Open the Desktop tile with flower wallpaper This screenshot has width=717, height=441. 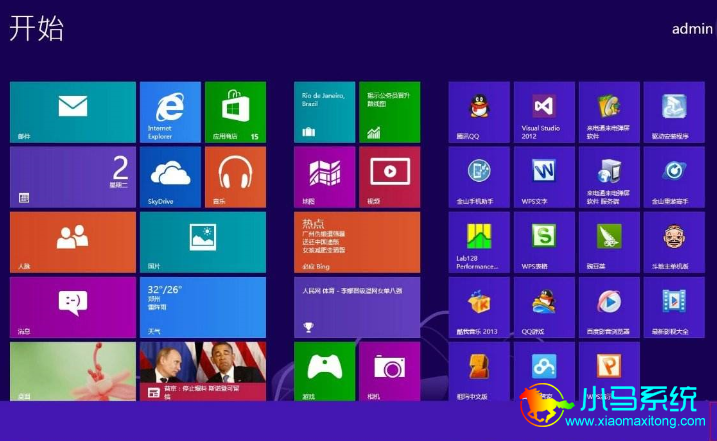click(73, 371)
